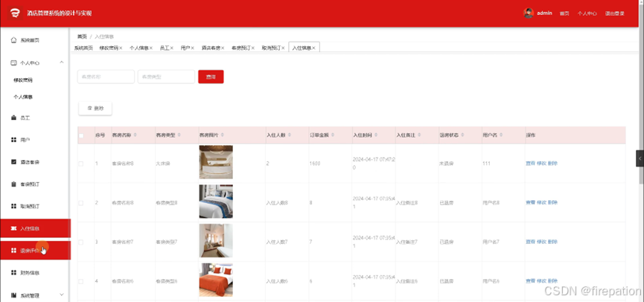Sort table by 客房类型 column arrows
This screenshot has height=302, width=644.
179,135
